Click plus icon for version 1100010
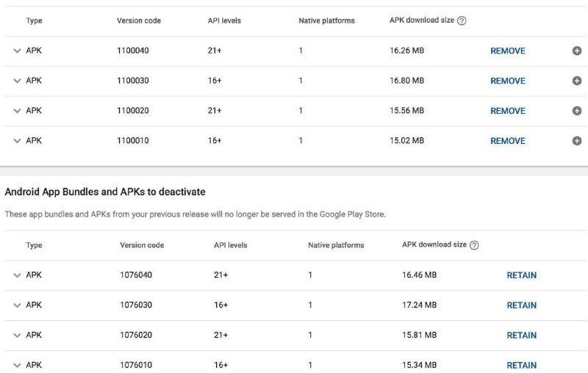The height and width of the screenshot is (373, 588). (577, 140)
